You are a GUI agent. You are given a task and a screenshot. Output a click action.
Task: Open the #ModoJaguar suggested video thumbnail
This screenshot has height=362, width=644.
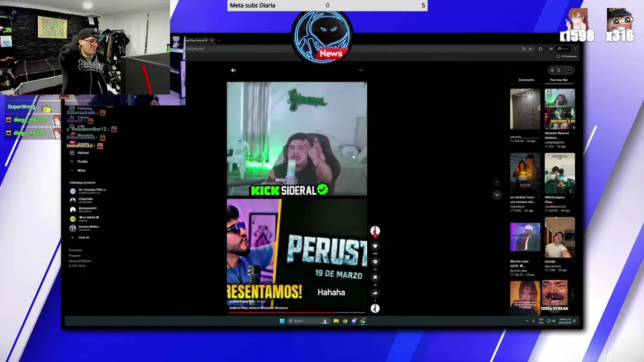559,173
